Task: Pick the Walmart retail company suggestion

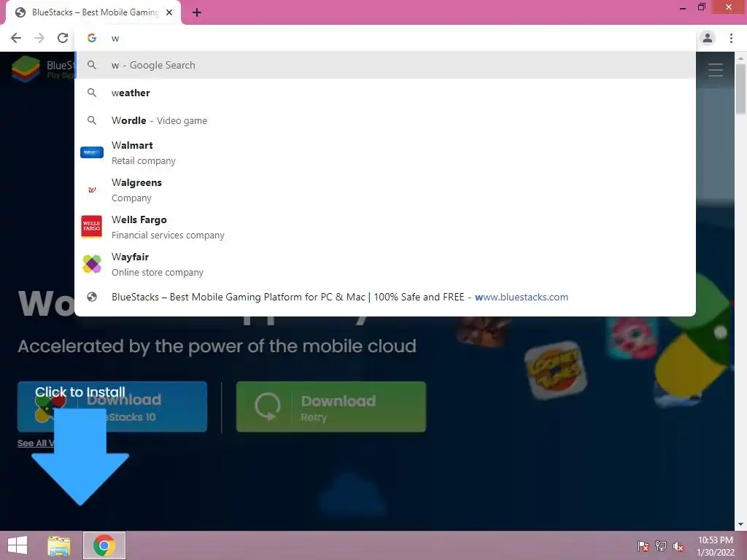Action: click(385, 153)
